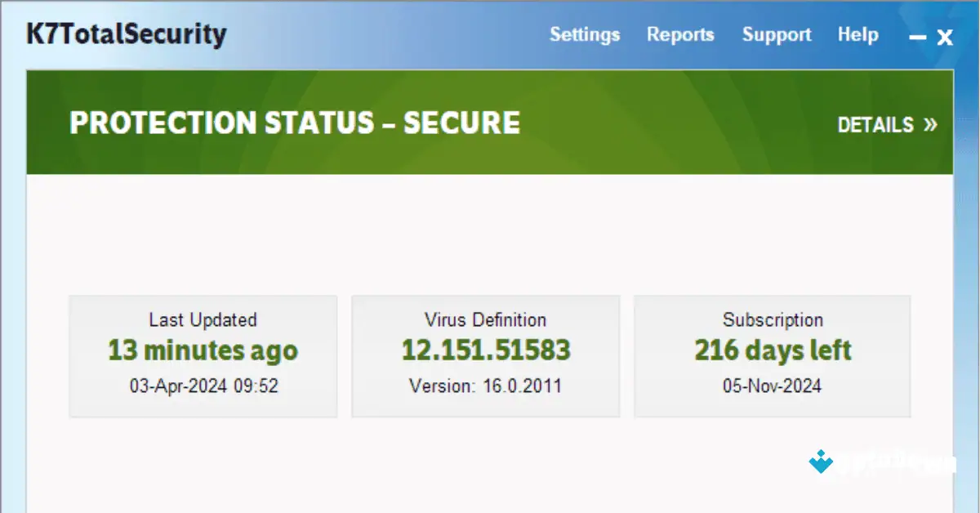This screenshot has width=980, height=513.
Task: Open the Support menu
Action: tap(777, 34)
